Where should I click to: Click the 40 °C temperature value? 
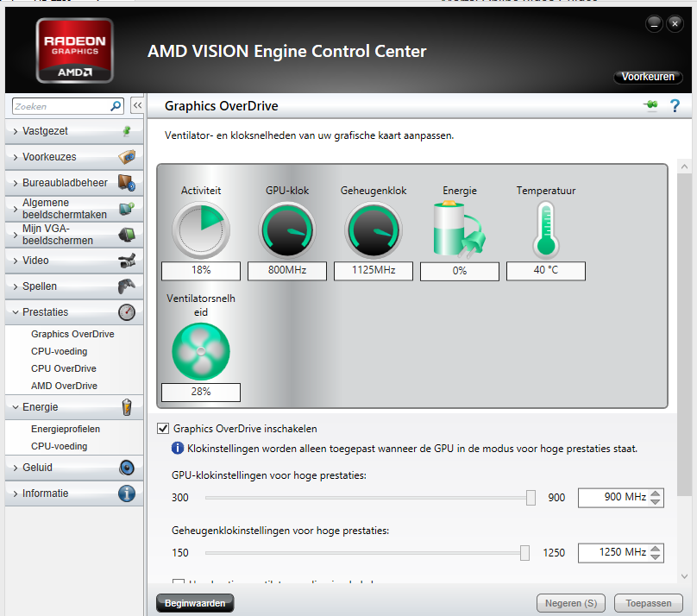point(546,270)
